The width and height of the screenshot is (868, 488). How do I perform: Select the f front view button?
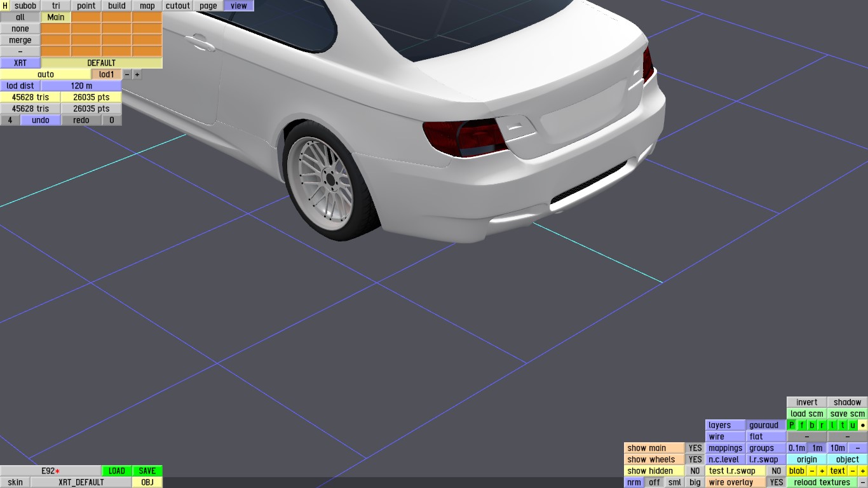pyautogui.click(x=802, y=425)
